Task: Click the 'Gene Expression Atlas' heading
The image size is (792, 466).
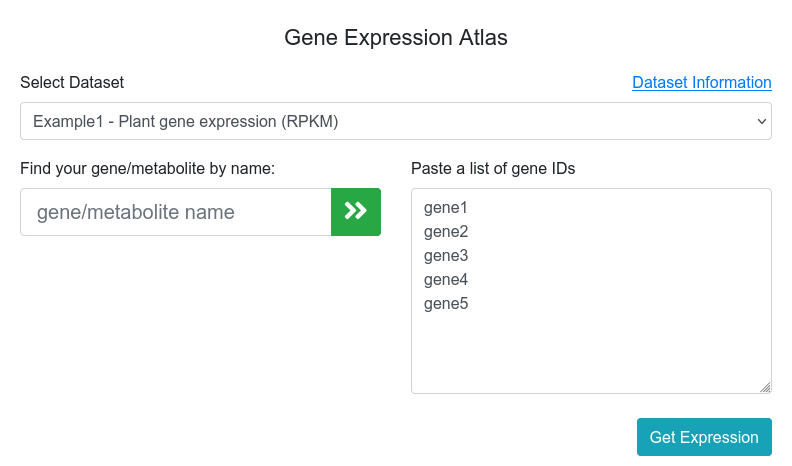Action: tap(396, 38)
